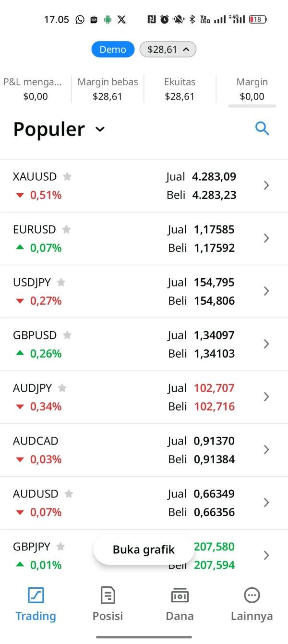The width and height of the screenshot is (288, 644).
Task: Open the Trading tab
Action: pos(36,604)
